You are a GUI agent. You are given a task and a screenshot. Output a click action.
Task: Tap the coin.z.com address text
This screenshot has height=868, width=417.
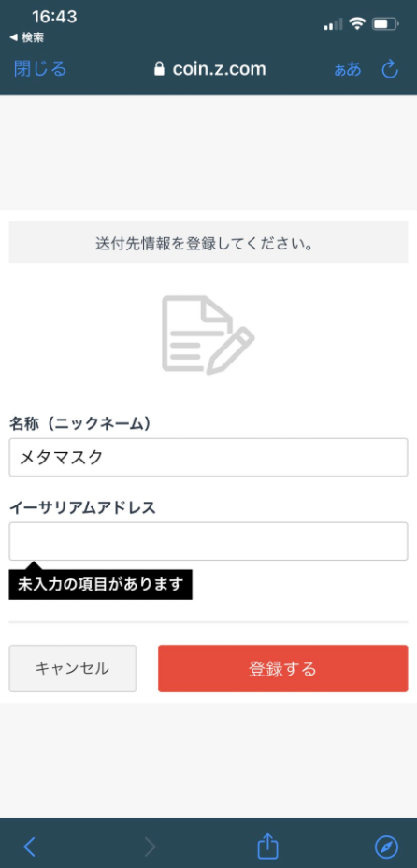tap(220, 69)
